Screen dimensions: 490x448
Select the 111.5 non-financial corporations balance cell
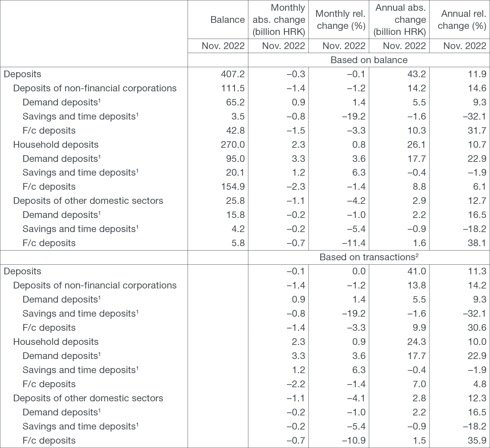[233, 88]
